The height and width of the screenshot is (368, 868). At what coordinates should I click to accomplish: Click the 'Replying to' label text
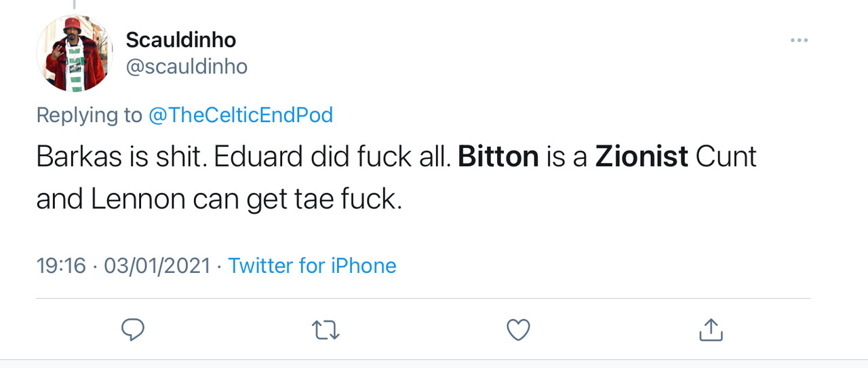[x=89, y=115]
